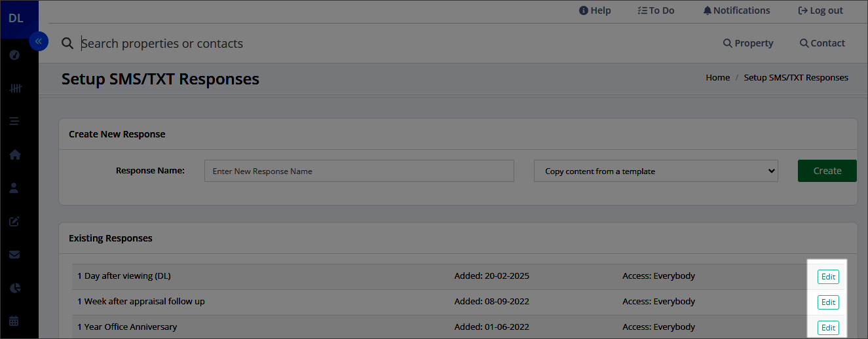868x339 pixels.
Task: Focus the Response Name input field
Action: tap(359, 171)
